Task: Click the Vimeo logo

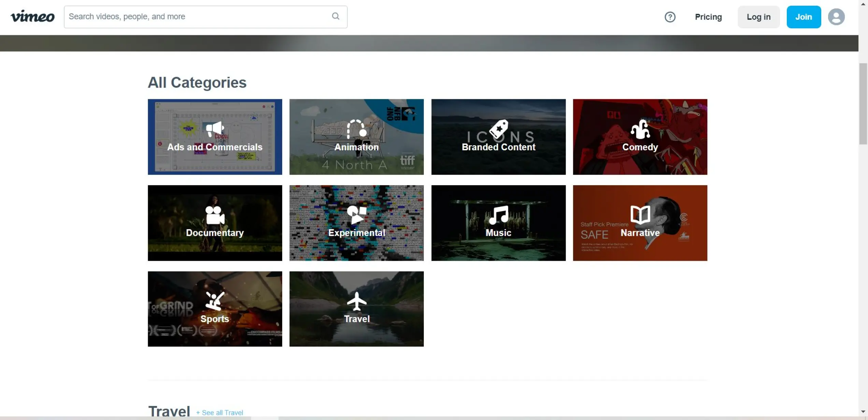Action: click(x=32, y=17)
